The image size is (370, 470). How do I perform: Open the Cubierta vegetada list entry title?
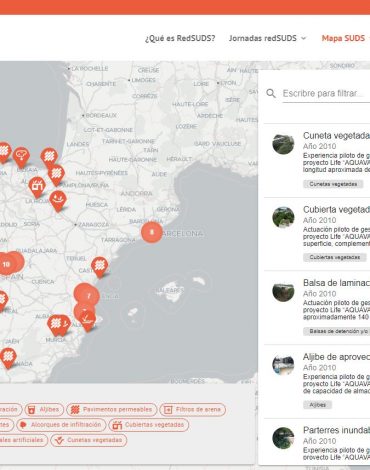(x=336, y=209)
